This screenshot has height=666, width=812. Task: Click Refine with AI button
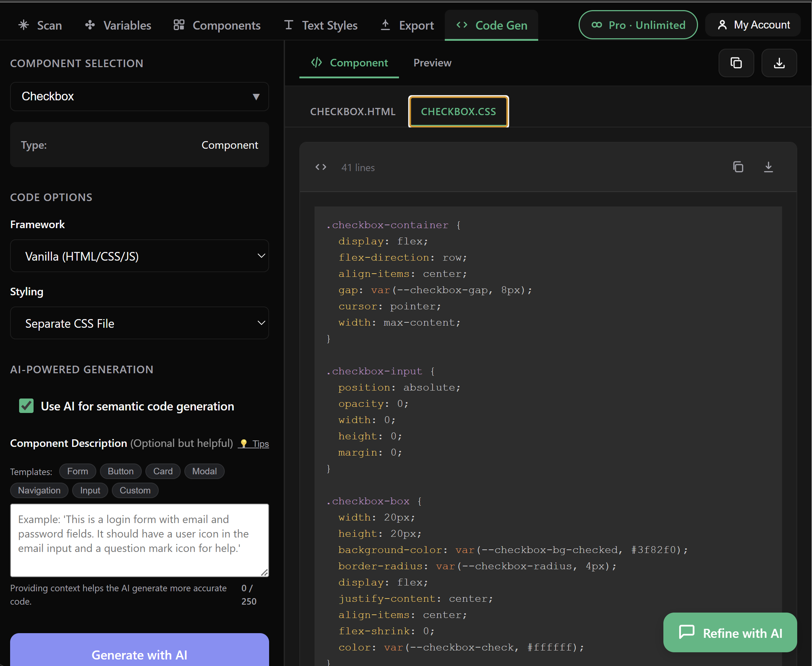click(730, 633)
